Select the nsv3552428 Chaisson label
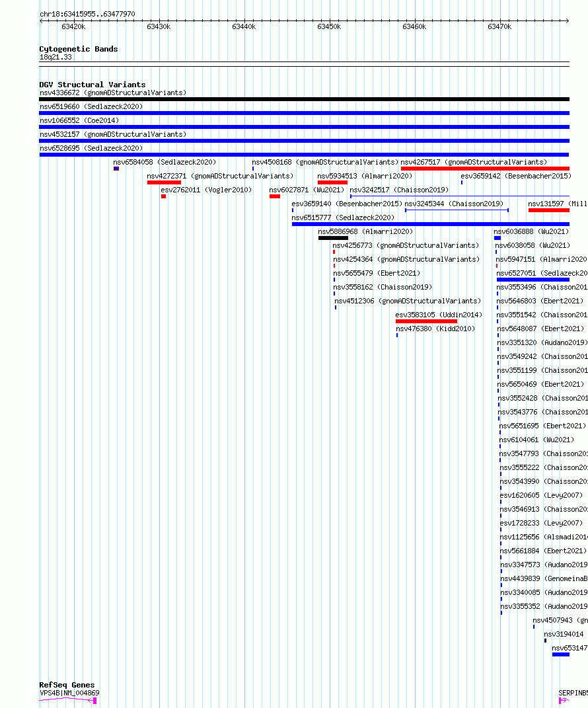 point(543,398)
